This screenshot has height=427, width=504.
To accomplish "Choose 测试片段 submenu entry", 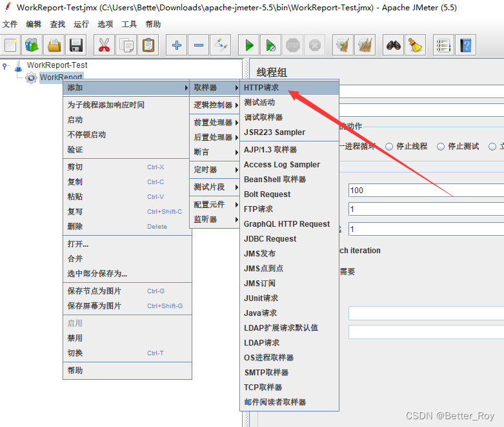I will click(215, 187).
